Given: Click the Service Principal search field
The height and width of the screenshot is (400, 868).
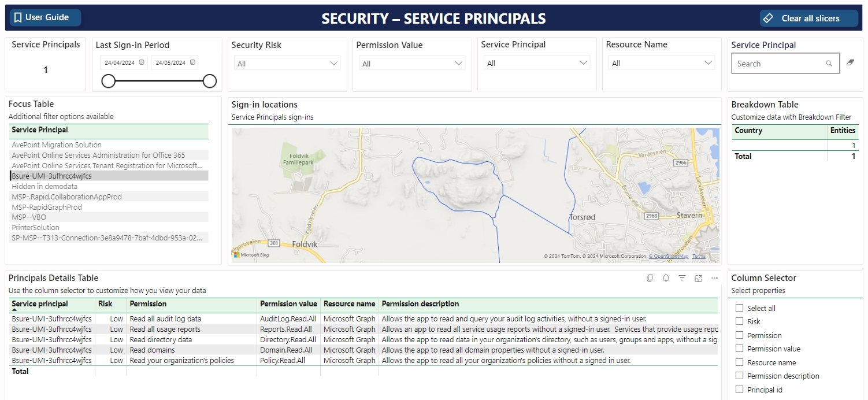Looking at the screenshot, I should click(x=778, y=64).
